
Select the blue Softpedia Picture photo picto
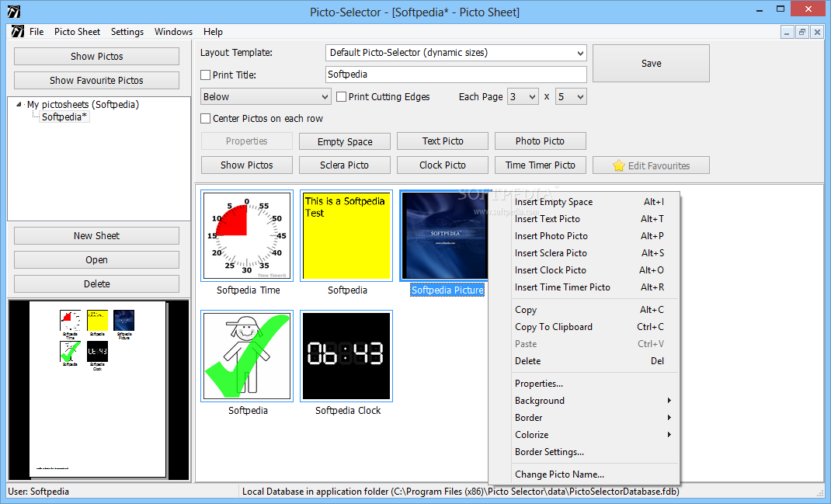point(445,236)
